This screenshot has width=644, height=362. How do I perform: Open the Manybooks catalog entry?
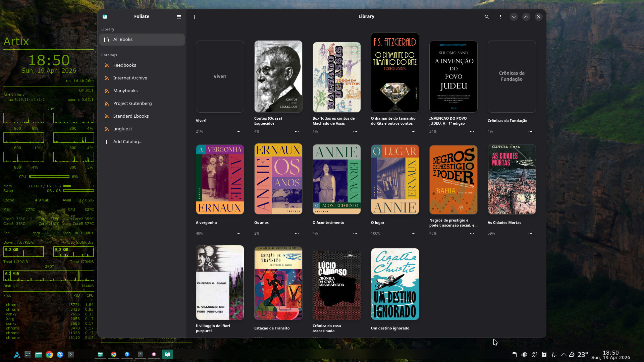point(125,90)
